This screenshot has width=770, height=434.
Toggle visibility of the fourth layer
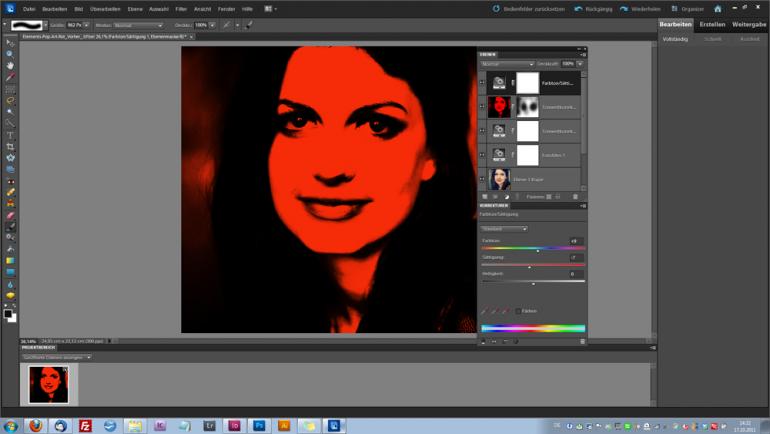482,155
